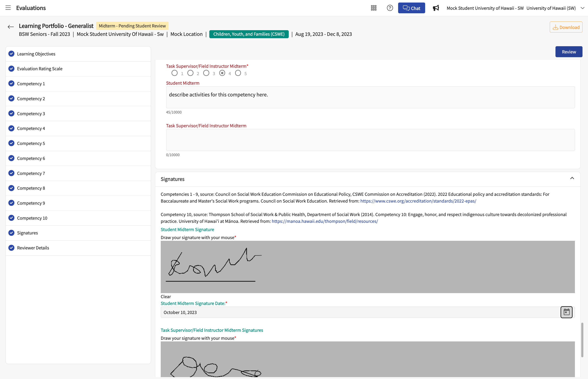Viewport: 588px width, 379px height.
Task: Click the Task Supervisor Midterm comment box
Action: click(370, 140)
